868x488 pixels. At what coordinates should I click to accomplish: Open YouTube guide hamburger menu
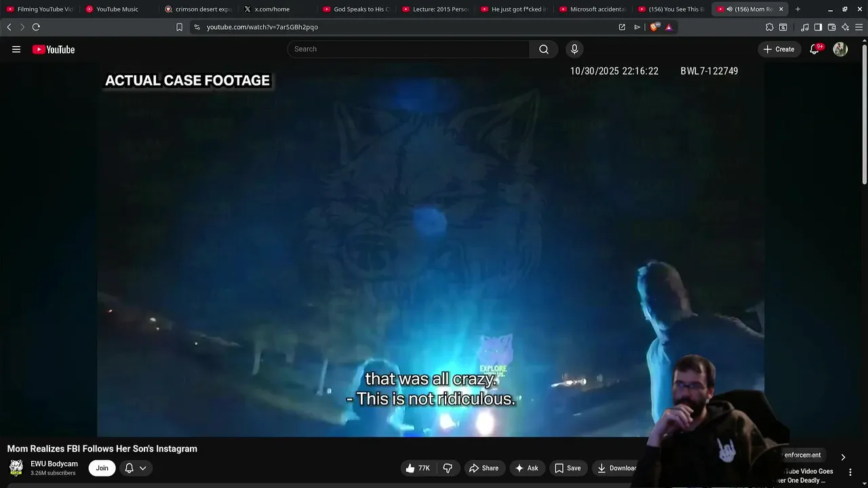[x=16, y=49]
